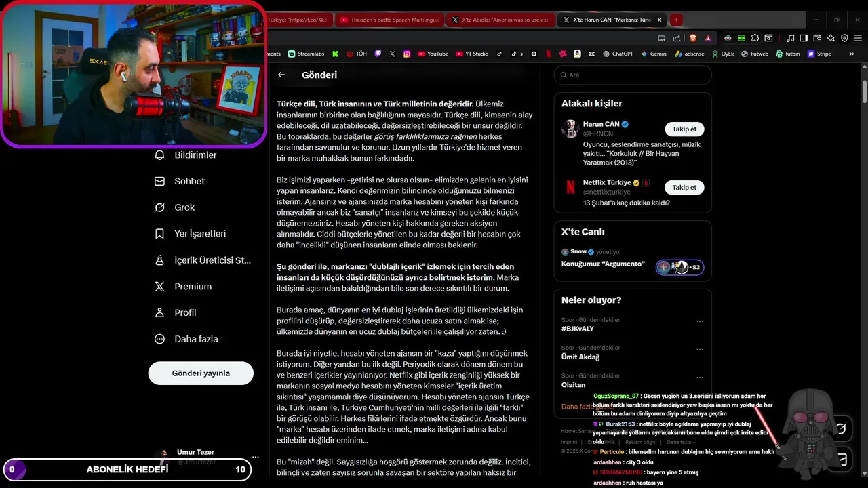Open the Olaitan trend
The image size is (868, 488).
(573, 385)
